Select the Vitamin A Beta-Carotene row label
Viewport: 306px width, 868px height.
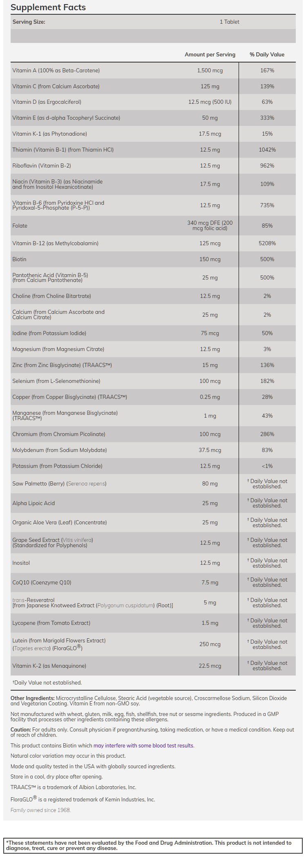[x=56, y=71]
